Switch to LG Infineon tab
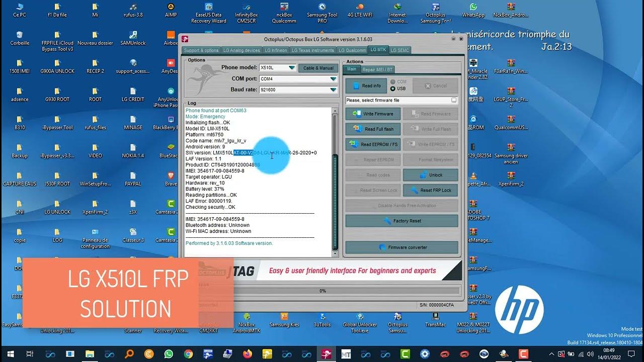 point(276,50)
